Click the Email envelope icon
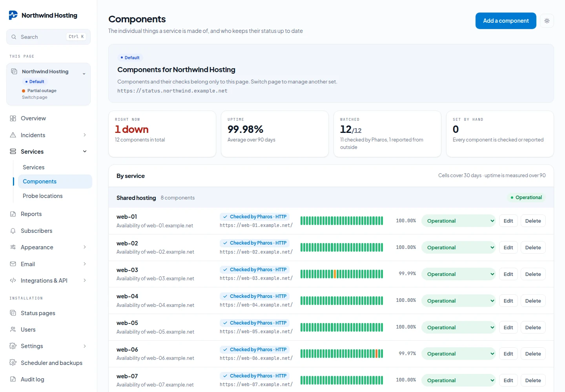 (13, 264)
